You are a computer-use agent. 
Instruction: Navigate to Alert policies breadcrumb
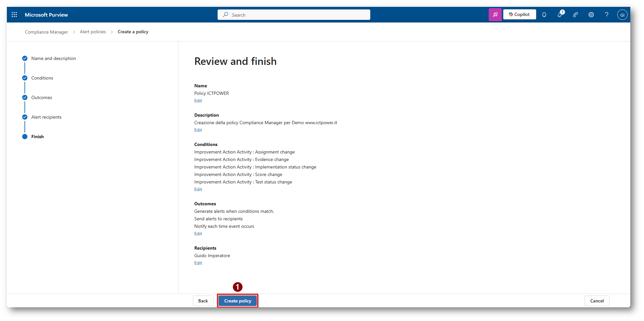tap(93, 32)
